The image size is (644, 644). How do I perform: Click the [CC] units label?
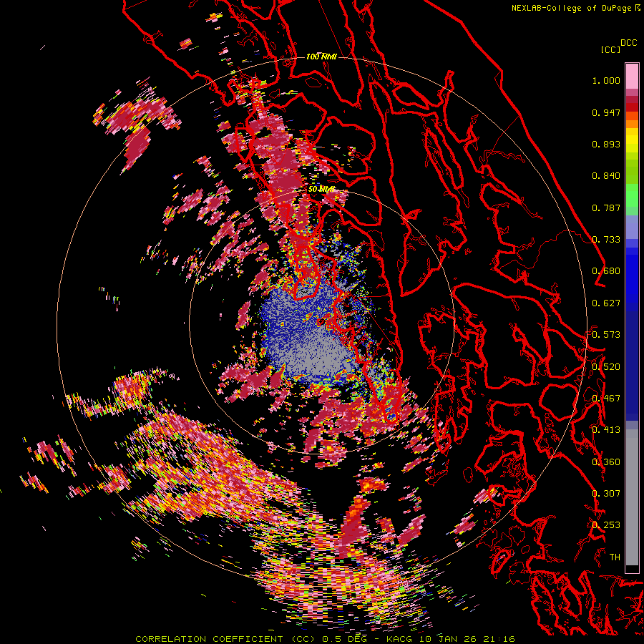pyautogui.click(x=610, y=49)
